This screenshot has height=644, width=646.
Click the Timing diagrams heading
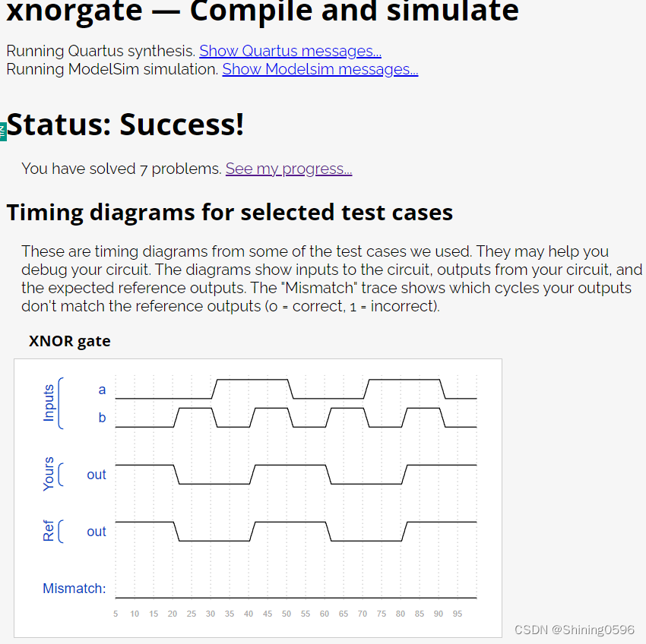click(x=228, y=212)
